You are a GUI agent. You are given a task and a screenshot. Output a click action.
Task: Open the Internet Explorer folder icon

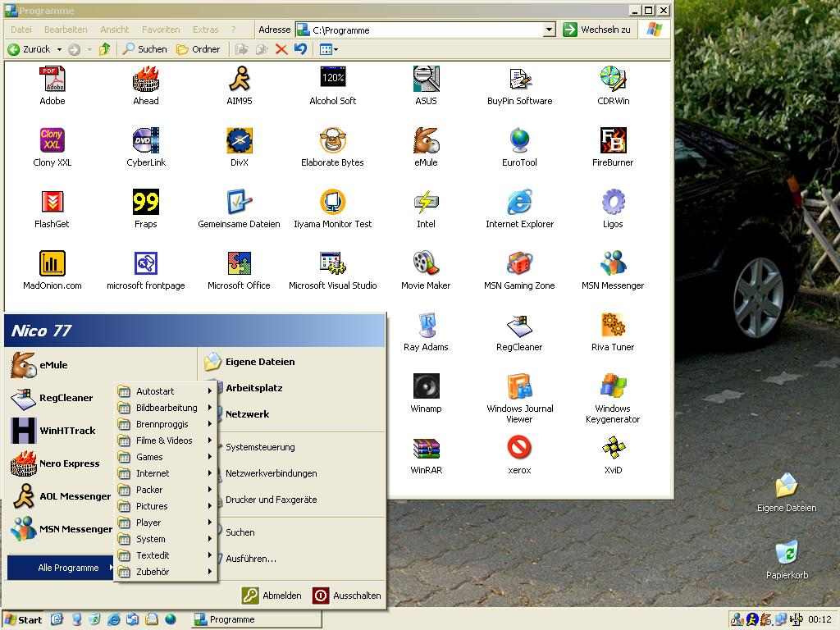519,202
